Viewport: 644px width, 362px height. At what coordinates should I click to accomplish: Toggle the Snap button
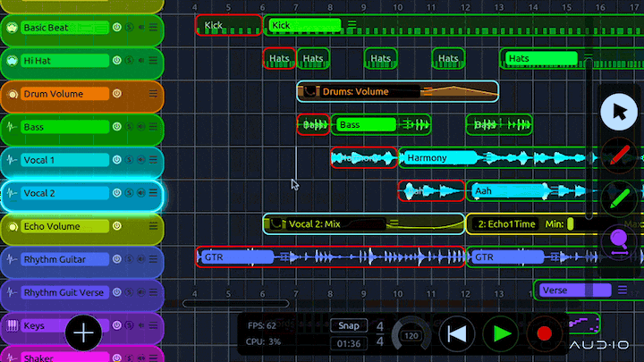[x=348, y=325]
